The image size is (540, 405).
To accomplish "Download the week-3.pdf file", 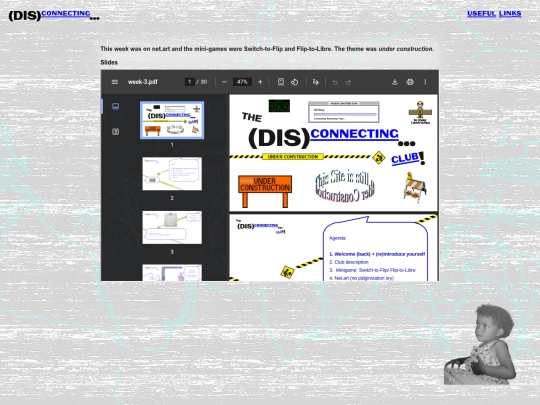I will click(395, 82).
